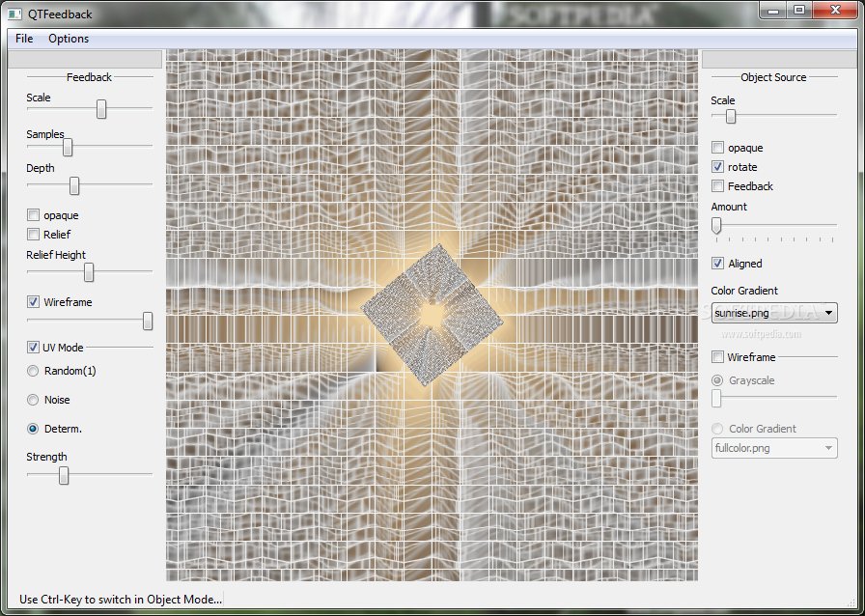865x616 pixels.
Task: Click the status bar Ctrl-Key hint text
Action: pos(121,599)
